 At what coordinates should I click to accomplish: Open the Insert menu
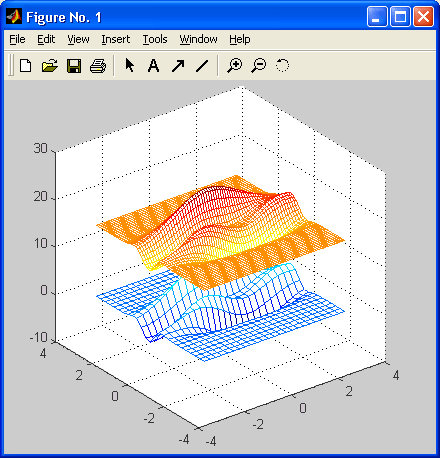[116, 39]
